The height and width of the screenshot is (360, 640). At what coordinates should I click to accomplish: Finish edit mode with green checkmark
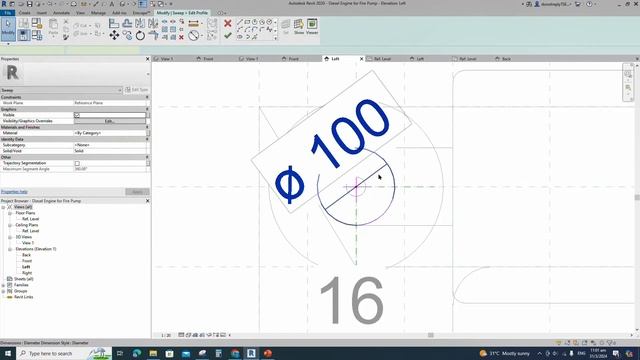pyautogui.click(x=228, y=36)
